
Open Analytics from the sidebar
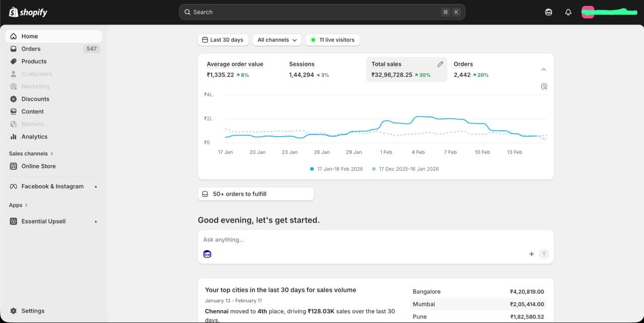click(34, 137)
